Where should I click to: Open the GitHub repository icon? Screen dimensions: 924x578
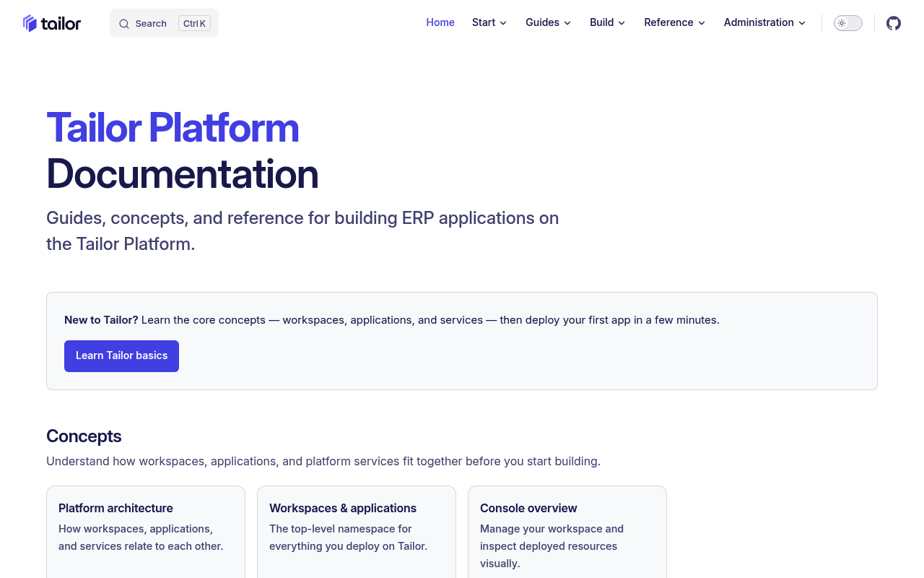click(894, 23)
